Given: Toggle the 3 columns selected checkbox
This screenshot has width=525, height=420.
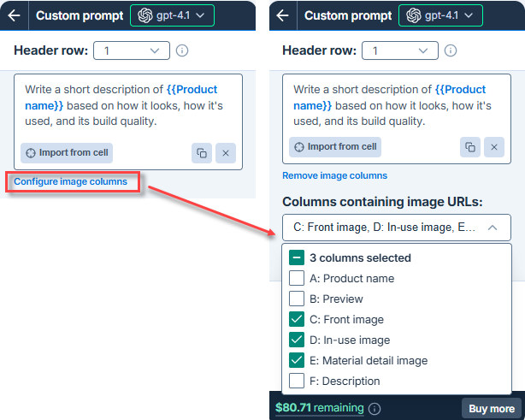Looking at the screenshot, I should pyautogui.click(x=297, y=257).
